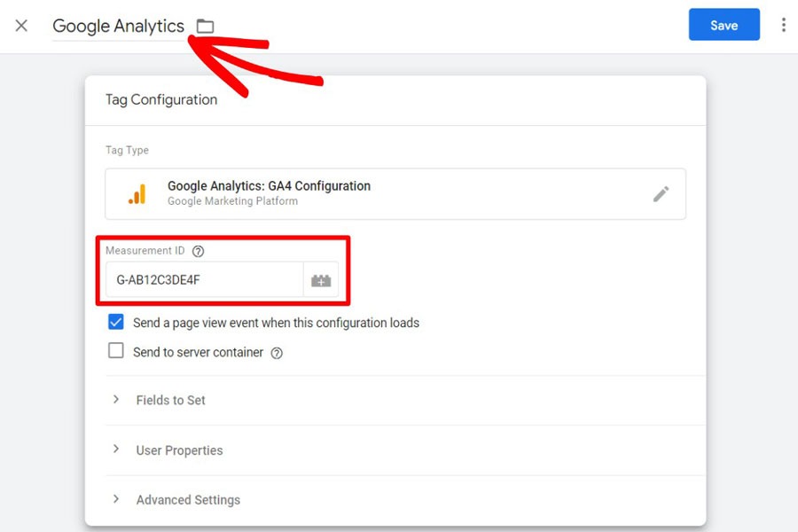The height and width of the screenshot is (532, 798).
Task: Click the Google Analytics bar chart logo
Action: tap(137, 194)
